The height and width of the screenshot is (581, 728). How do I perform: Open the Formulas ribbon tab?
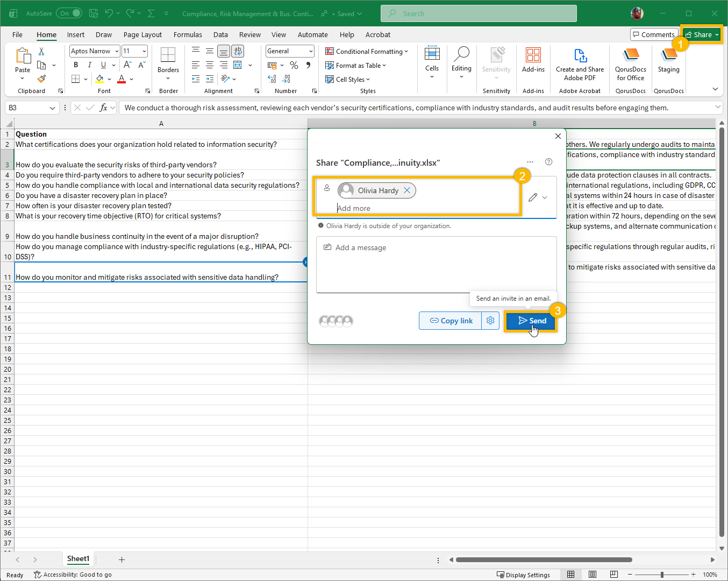tap(188, 35)
